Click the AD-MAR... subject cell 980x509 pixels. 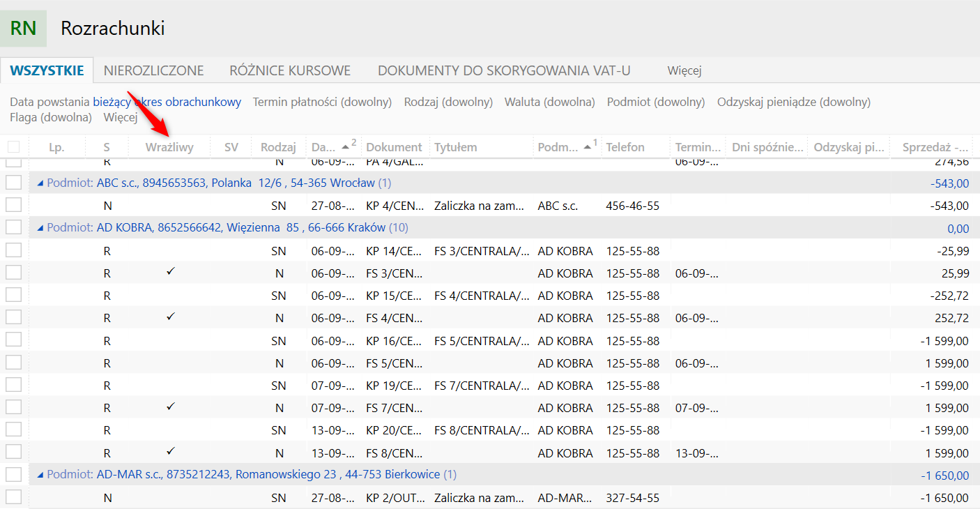tap(565, 498)
